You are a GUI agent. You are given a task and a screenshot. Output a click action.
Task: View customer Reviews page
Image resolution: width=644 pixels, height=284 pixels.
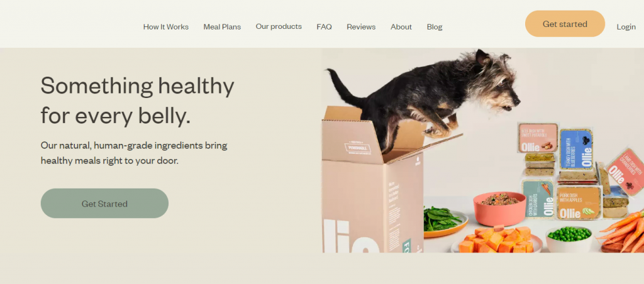click(x=361, y=26)
